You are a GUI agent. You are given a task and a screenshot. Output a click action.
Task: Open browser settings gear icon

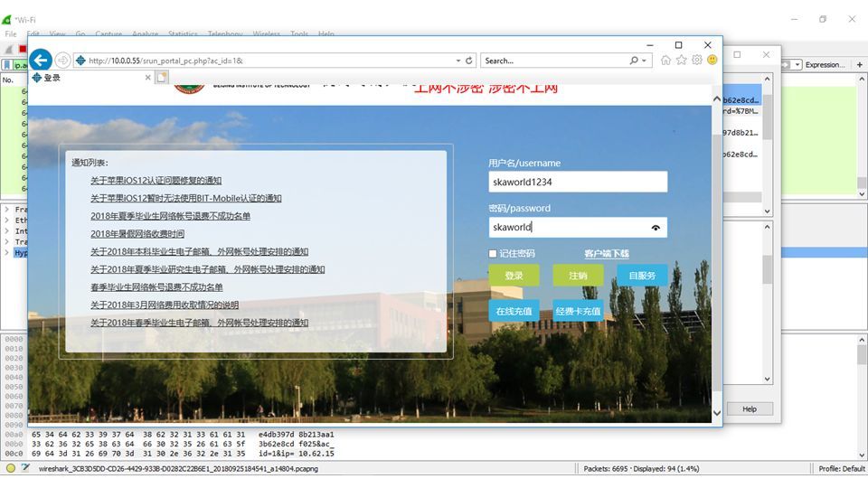(697, 60)
